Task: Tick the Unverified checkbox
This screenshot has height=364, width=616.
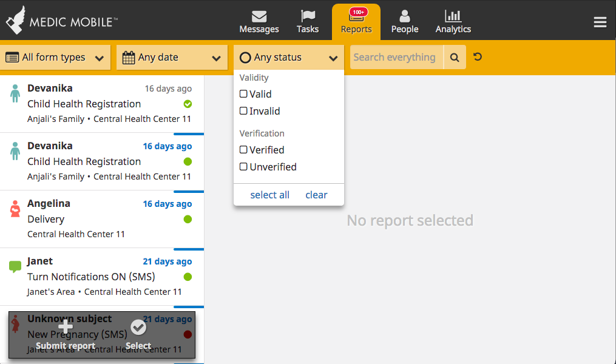Action: click(243, 166)
